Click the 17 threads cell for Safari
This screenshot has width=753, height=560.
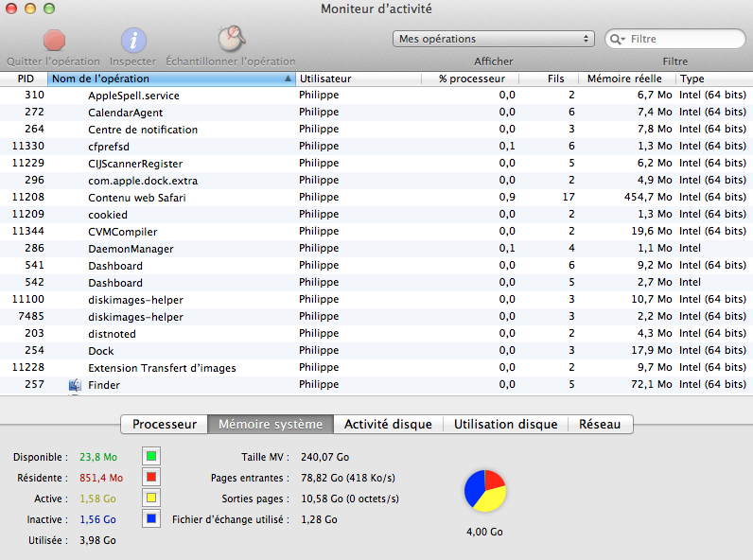click(x=569, y=197)
